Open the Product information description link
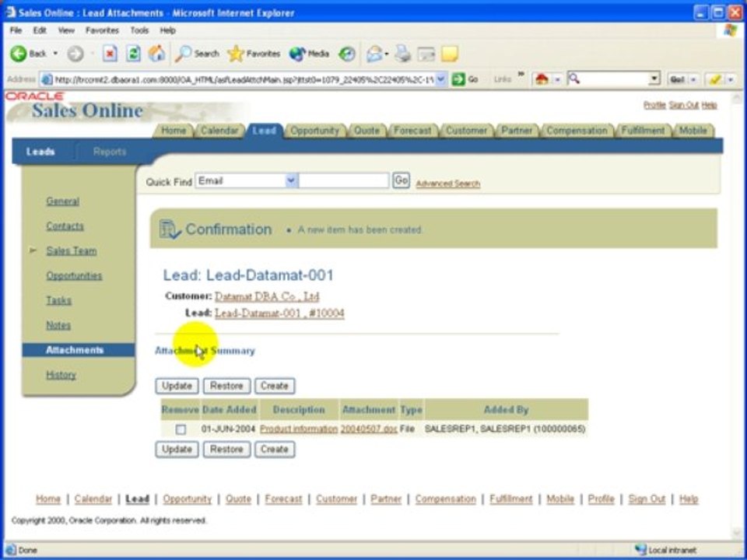The height and width of the screenshot is (560, 747). [x=299, y=429]
